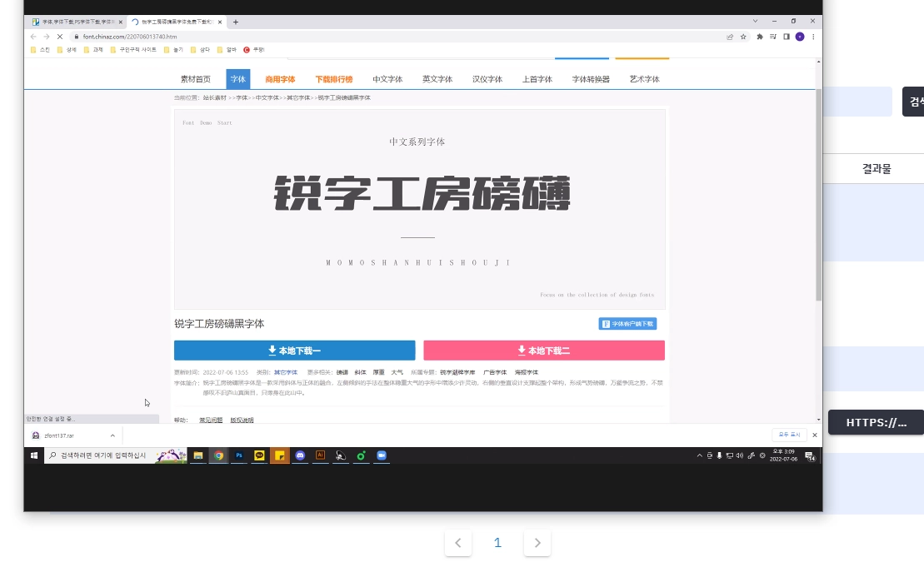
Task: Open the share icon in the address bar
Action: click(x=730, y=37)
